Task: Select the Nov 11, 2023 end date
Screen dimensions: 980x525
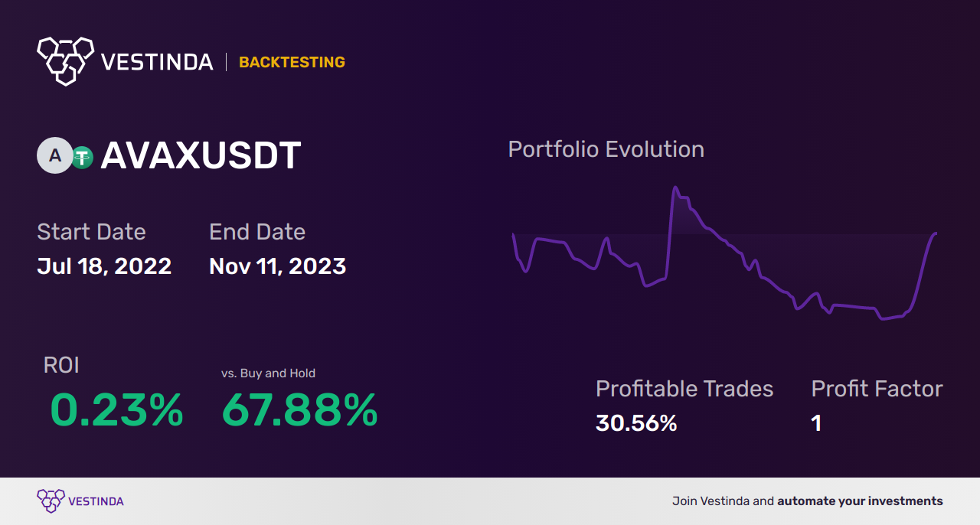Action: 277,266
